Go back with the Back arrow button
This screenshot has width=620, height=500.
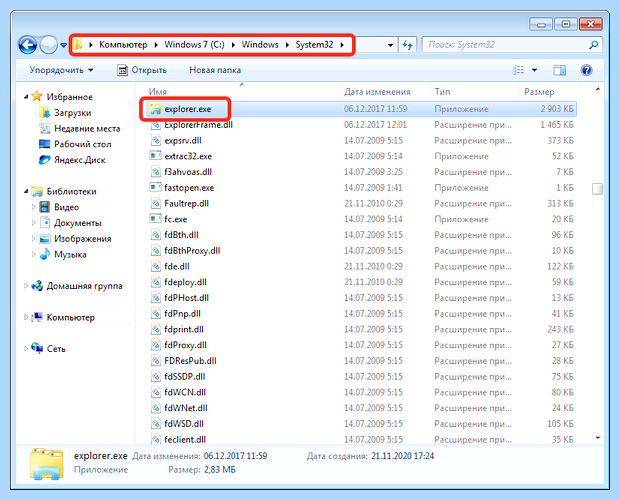(x=27, y=45)
